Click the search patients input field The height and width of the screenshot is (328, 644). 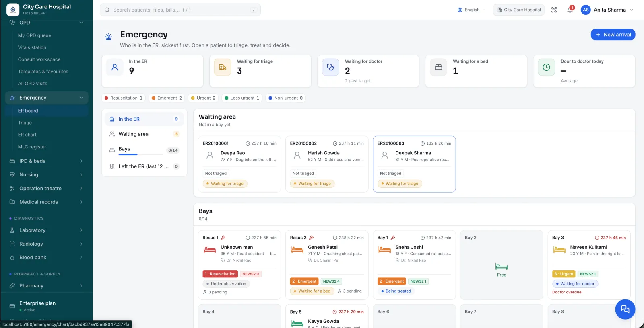tap(180, 10)
